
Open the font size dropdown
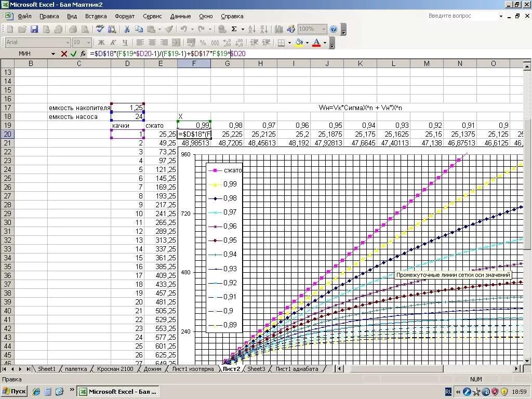point(88,42)
